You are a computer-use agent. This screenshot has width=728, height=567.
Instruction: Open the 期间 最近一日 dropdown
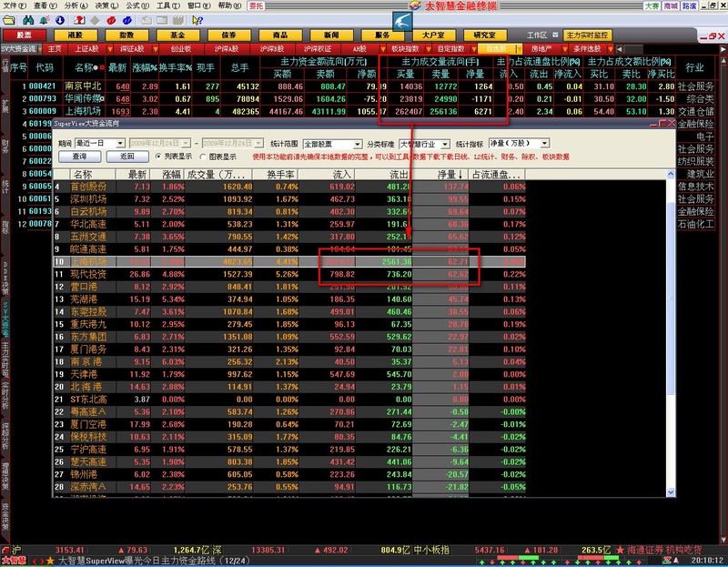100,143
